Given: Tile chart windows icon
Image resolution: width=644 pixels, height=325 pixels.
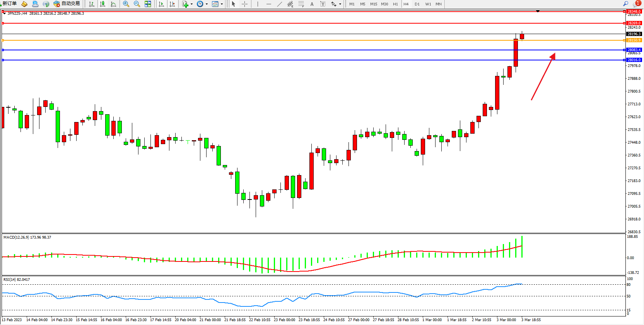Looking at the screenshot, I should pyautogui.click(x=148, y=4).
